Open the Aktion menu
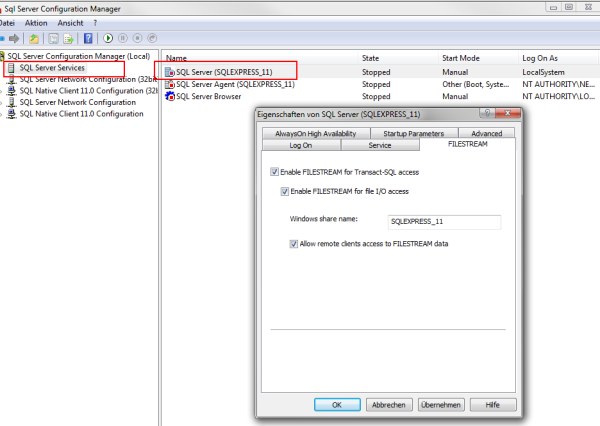This screenshot has width=600, height=426. tap(36, 23)
